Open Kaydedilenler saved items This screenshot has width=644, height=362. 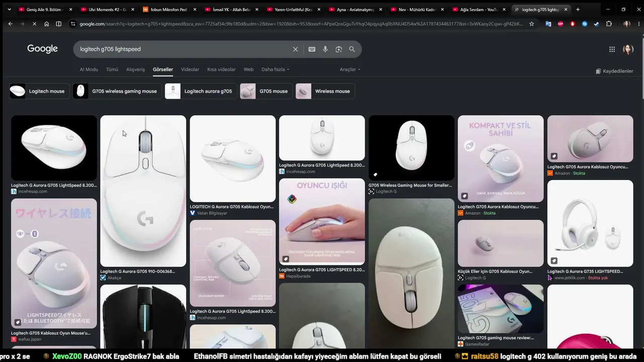tap(614, 71)
